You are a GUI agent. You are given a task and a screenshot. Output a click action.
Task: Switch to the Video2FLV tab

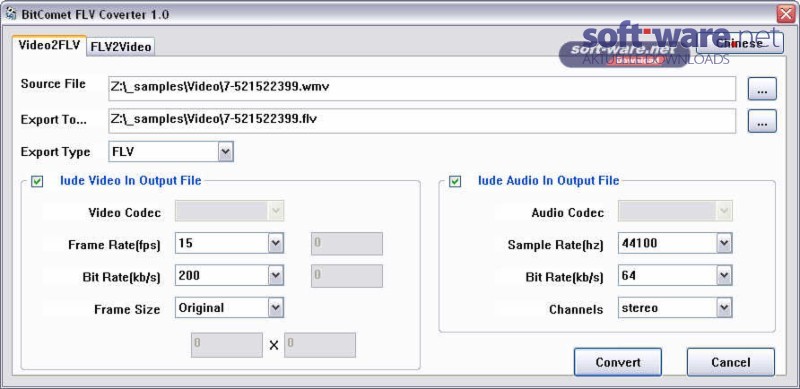pos(49,45)
